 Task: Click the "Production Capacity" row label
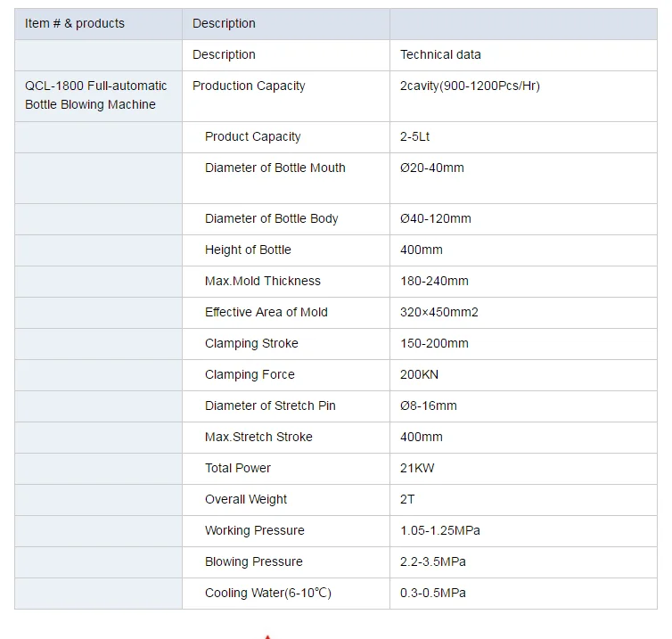[x=249, y=86]
